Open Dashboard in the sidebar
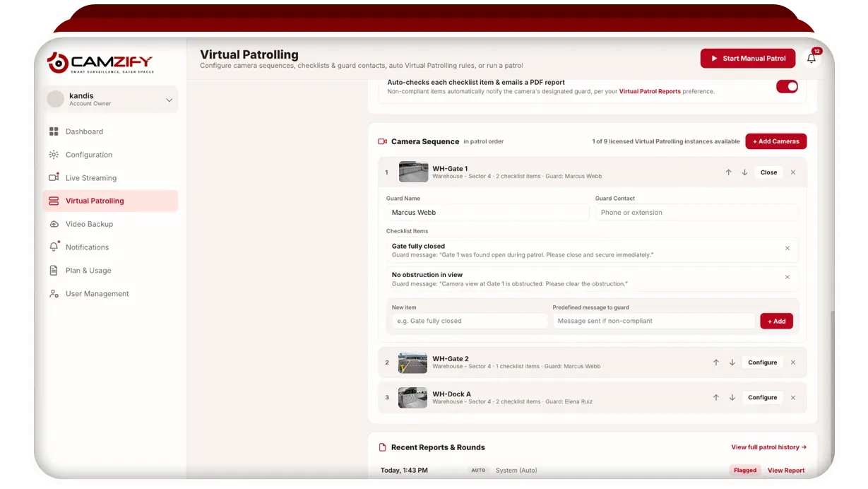Image resolution: width=868 pixels, height=489 pixels. pos(110,131)
